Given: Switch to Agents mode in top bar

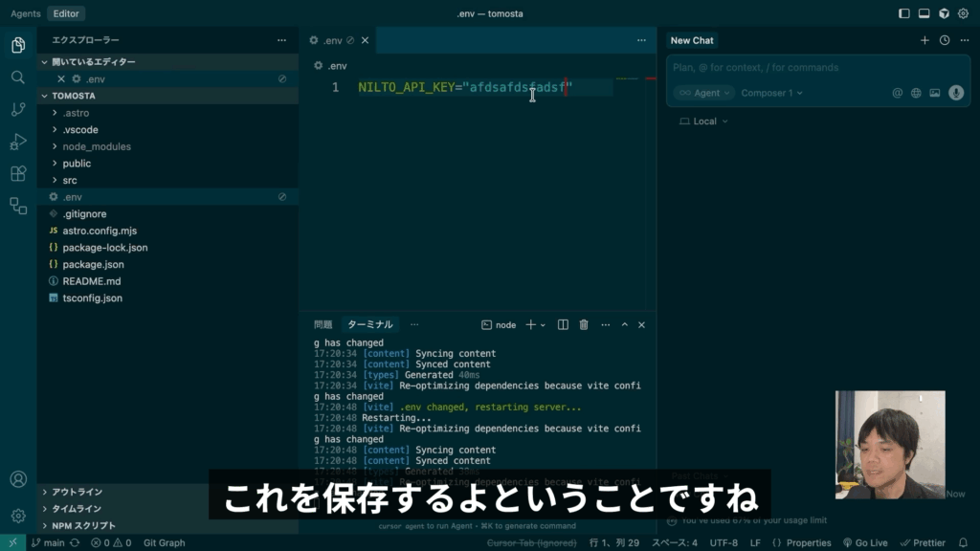Looking at the screenshot, I should (x=25, y=13).
